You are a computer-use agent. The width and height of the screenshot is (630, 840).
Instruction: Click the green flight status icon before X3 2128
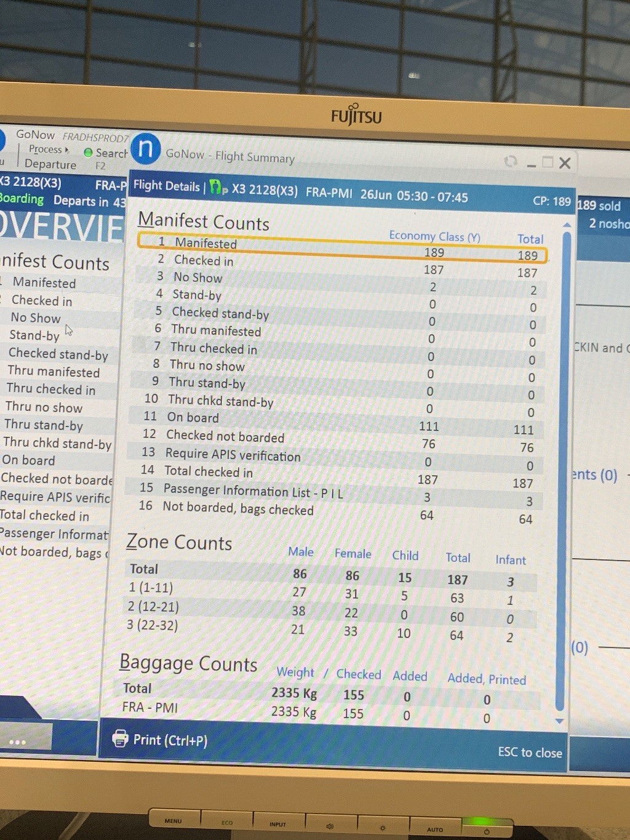217,187
